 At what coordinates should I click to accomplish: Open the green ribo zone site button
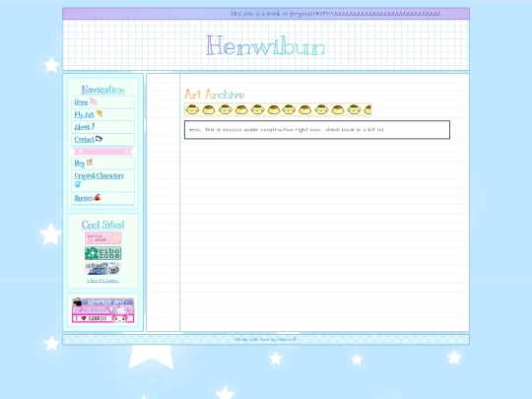coord(102,253)
